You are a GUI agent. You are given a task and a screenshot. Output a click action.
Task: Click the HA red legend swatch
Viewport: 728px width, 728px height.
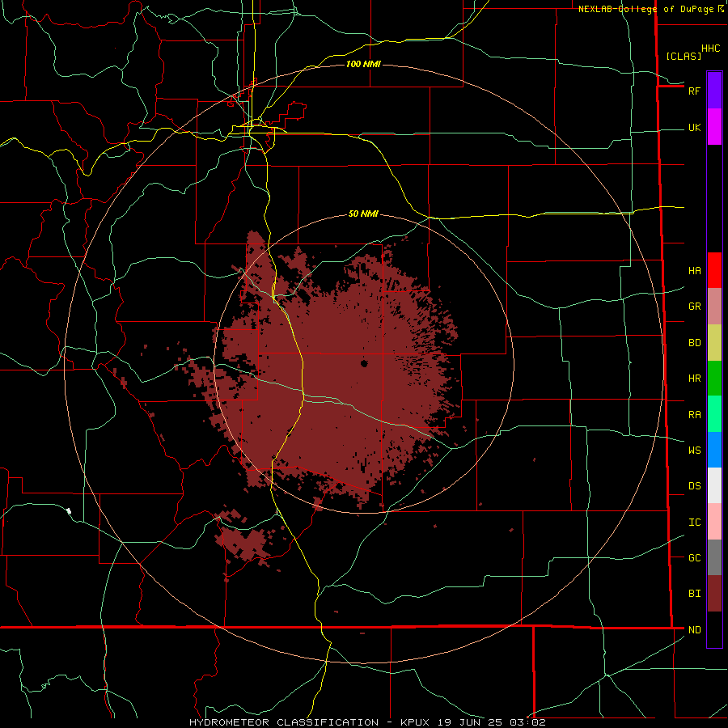coord(714,270)
